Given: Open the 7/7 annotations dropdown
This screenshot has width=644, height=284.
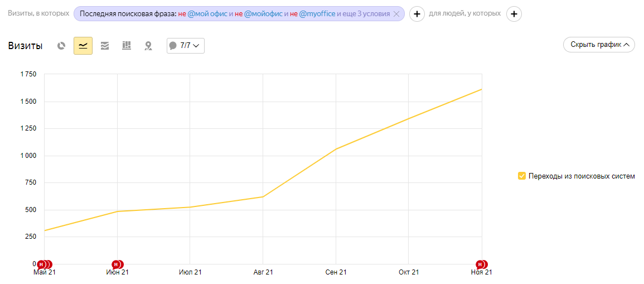Looking at the screenshot, I should click(x=186, y=46).
